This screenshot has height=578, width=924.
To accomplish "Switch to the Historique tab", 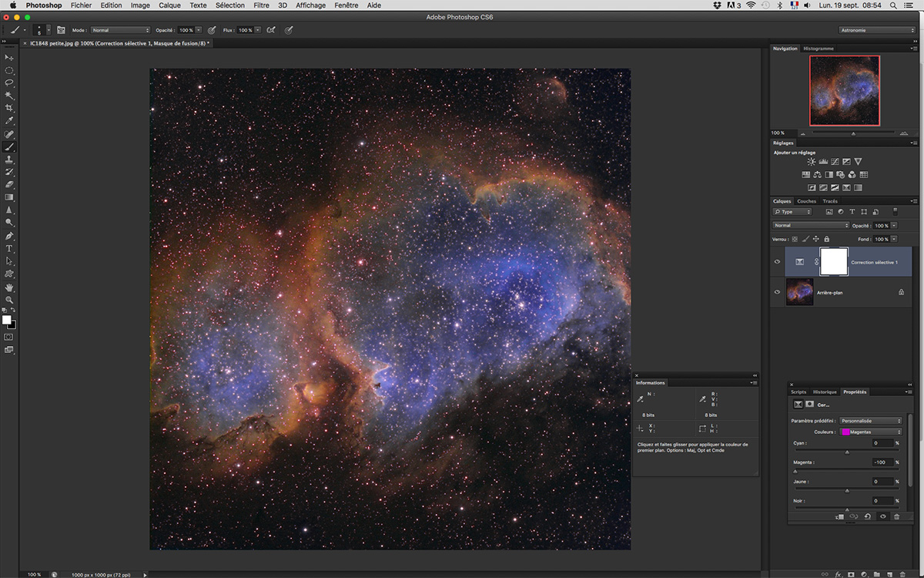I will pyautogui.click(x=825, y=391).
